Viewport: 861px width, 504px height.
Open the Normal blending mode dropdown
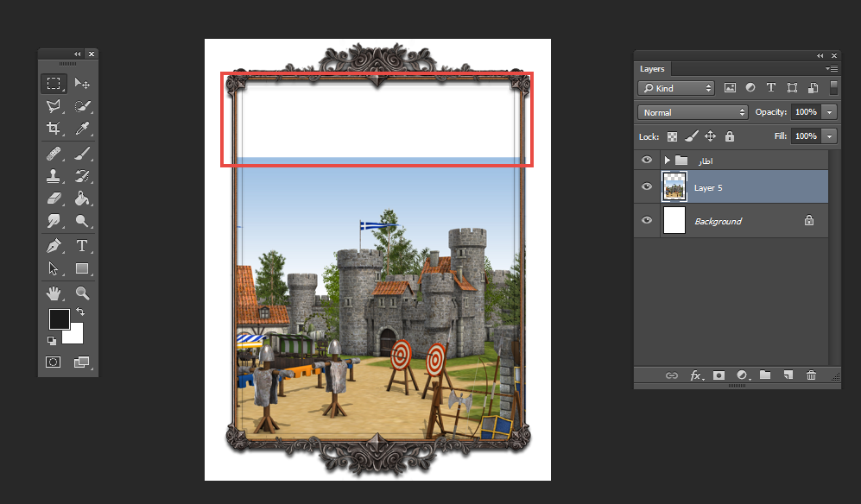pyautogui.click(x=693, y=112)
